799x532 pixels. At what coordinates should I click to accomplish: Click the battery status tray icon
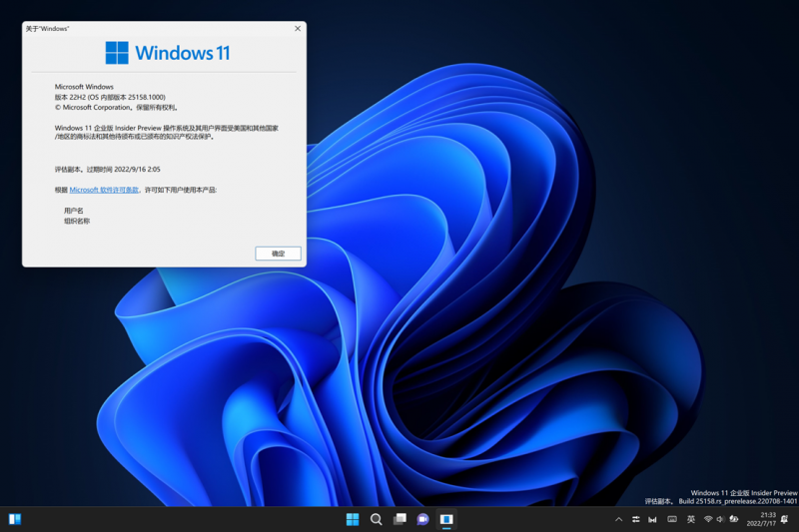click(x=734, y=519)
